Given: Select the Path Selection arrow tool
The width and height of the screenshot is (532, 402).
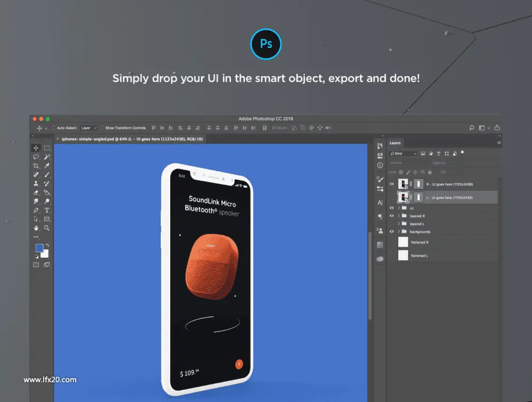Looking at the screenshot, I should pos(36,219).
